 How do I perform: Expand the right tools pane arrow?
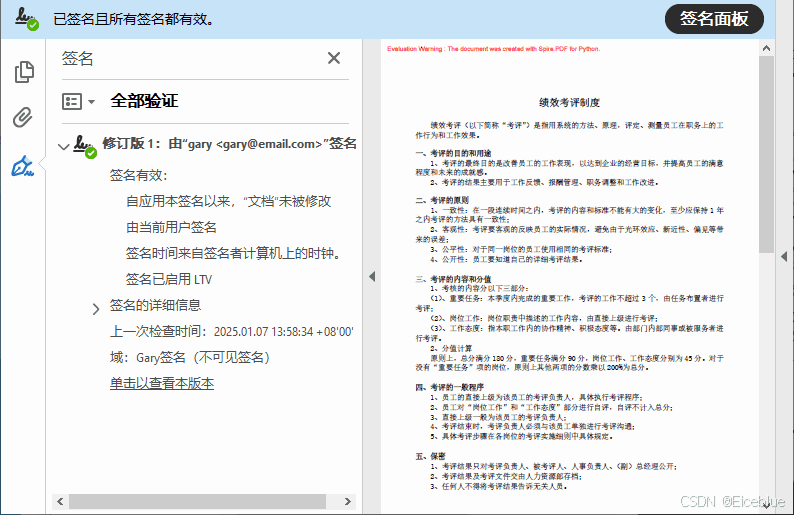pos(784,257)
